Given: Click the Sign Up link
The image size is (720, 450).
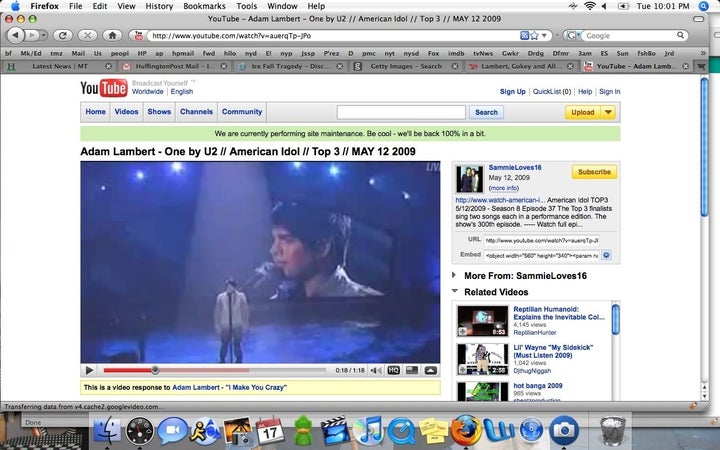Looking at the screenshot, I should pyautogui.click(x=512, y=91).
